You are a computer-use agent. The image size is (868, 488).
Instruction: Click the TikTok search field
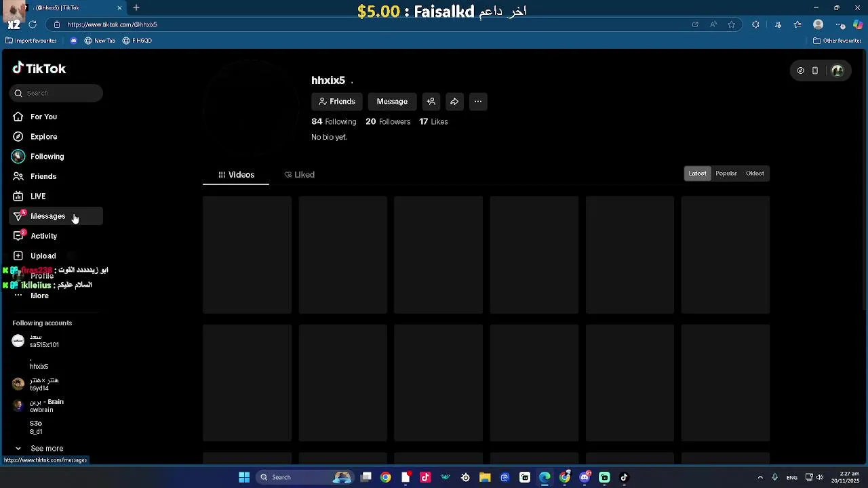click(x=56, y=93)
